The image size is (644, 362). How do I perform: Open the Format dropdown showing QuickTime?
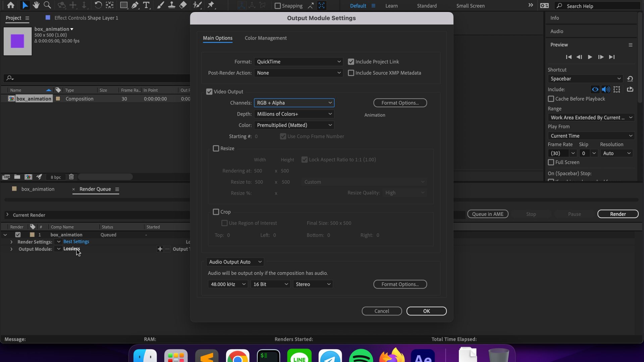(x=298, y=62)
